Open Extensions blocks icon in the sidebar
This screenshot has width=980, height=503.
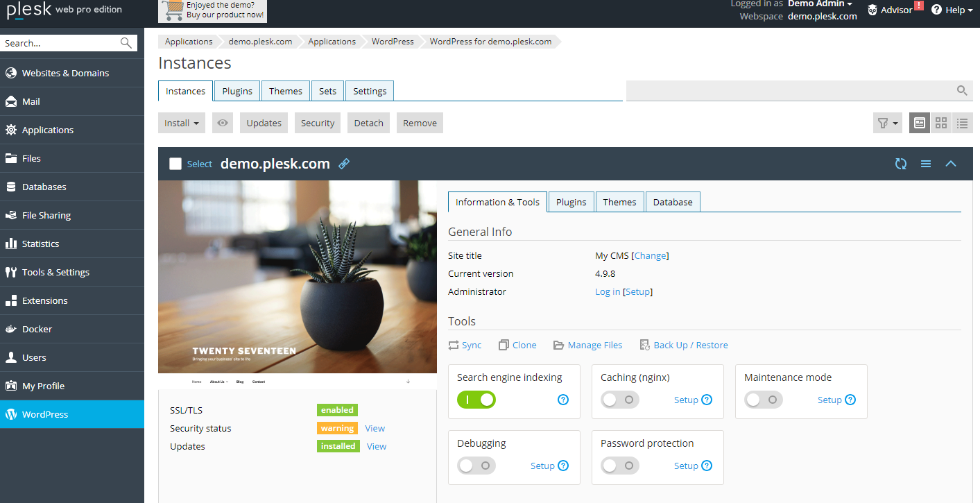point(11,300)
